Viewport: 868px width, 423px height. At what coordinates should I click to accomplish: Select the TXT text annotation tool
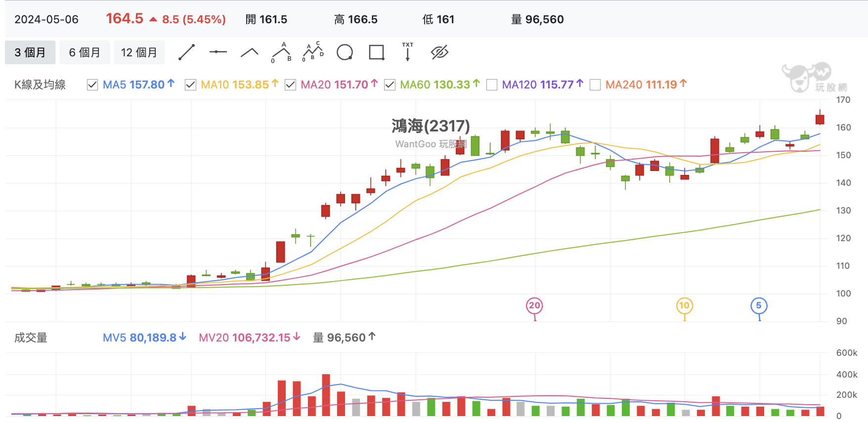(x=408, y=51)
